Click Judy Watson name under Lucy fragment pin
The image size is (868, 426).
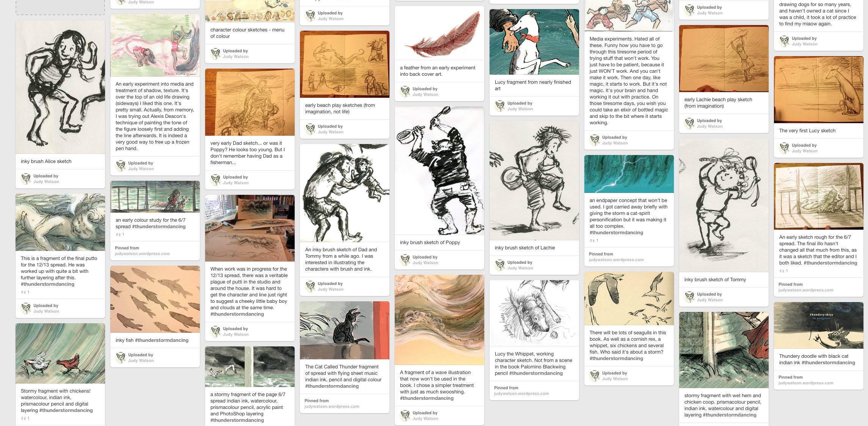coord(520,109)
